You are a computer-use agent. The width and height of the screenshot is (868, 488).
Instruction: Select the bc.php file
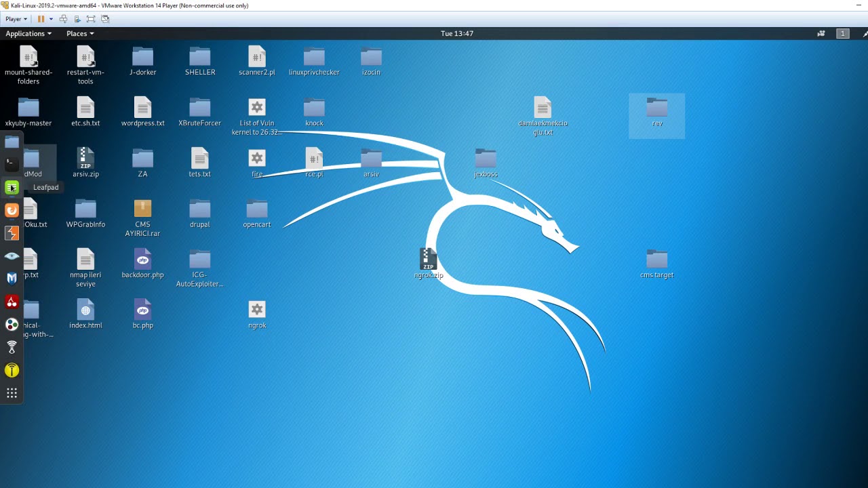pyautogui.click(x=142, y=314)
